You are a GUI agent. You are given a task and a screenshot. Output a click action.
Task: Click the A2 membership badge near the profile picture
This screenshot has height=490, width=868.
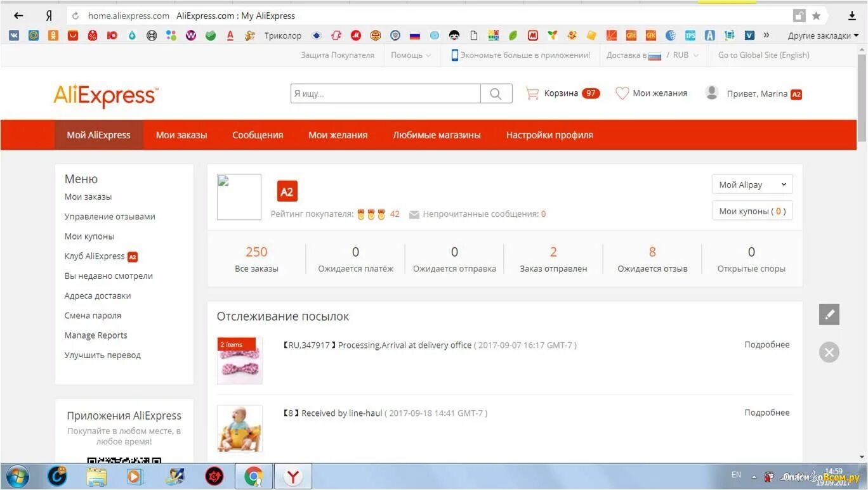click(x=287, y=191)
